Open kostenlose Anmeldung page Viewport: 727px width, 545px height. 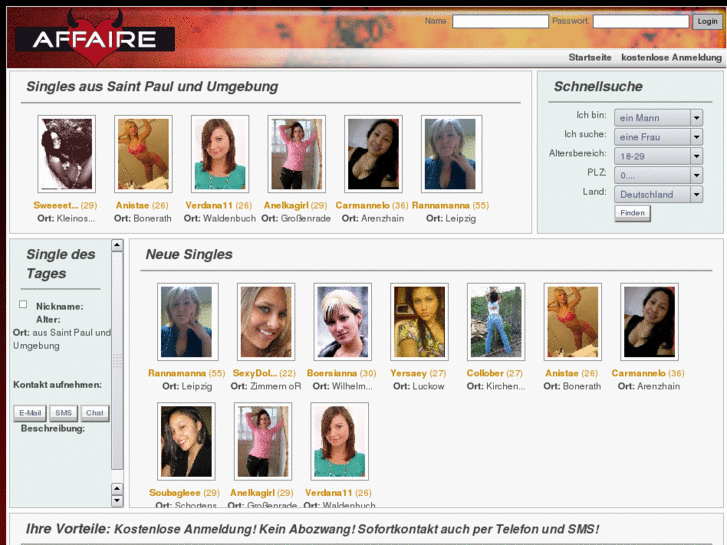pyautogui.click(x=671, y=58)
